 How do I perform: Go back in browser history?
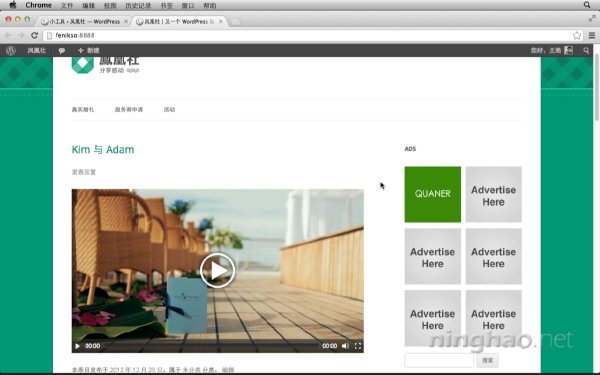click(8, 35)
